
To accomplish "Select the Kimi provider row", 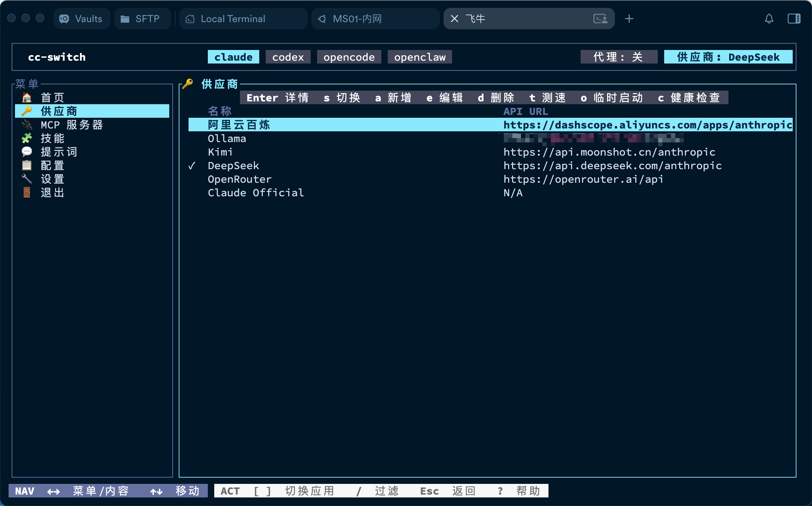I will [x=491, y=152].
